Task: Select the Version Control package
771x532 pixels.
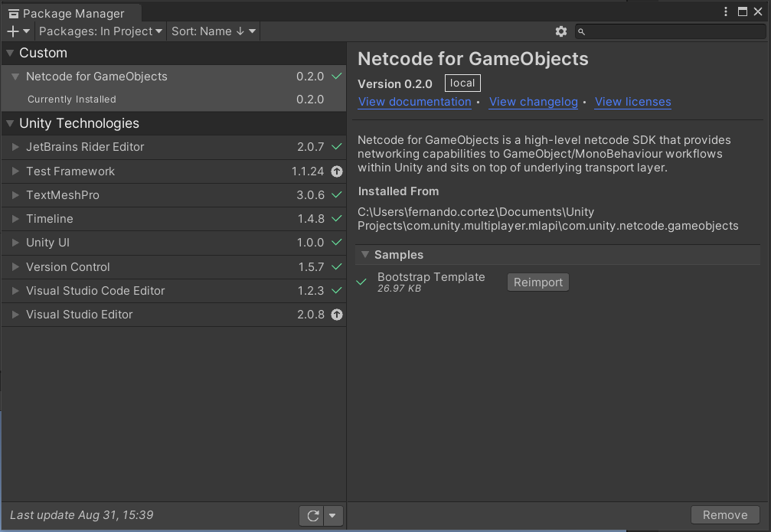Action: point(174,267)
